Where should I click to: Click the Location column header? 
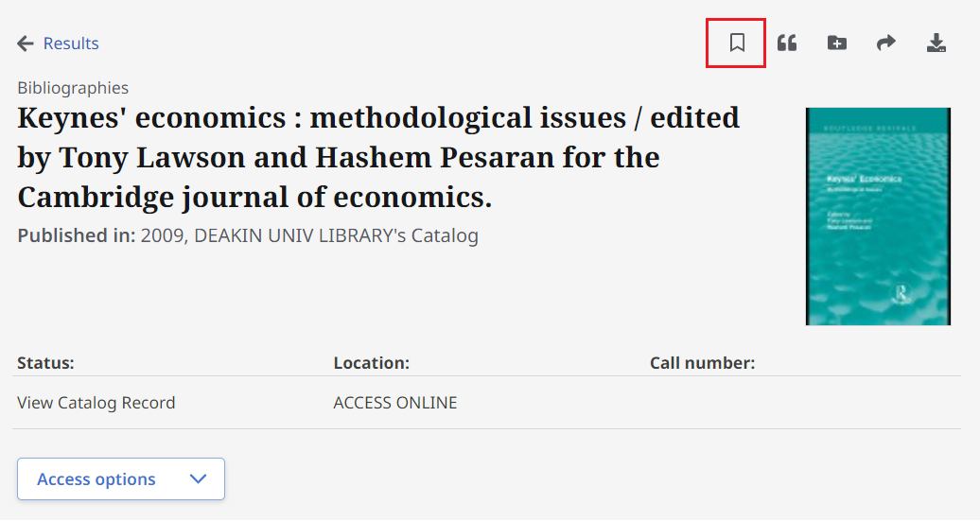coord(371,363)
